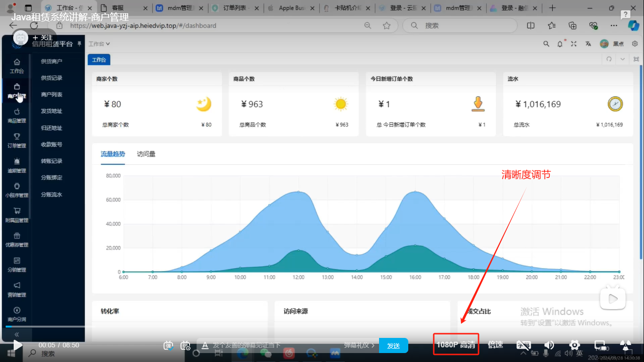
Task: Click the picture-in-picture player icon
Action: pos(600,345)
